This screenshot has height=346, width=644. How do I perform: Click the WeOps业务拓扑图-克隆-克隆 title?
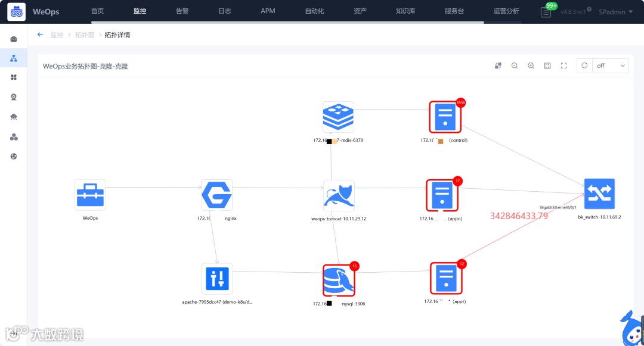tap(85, 66)
